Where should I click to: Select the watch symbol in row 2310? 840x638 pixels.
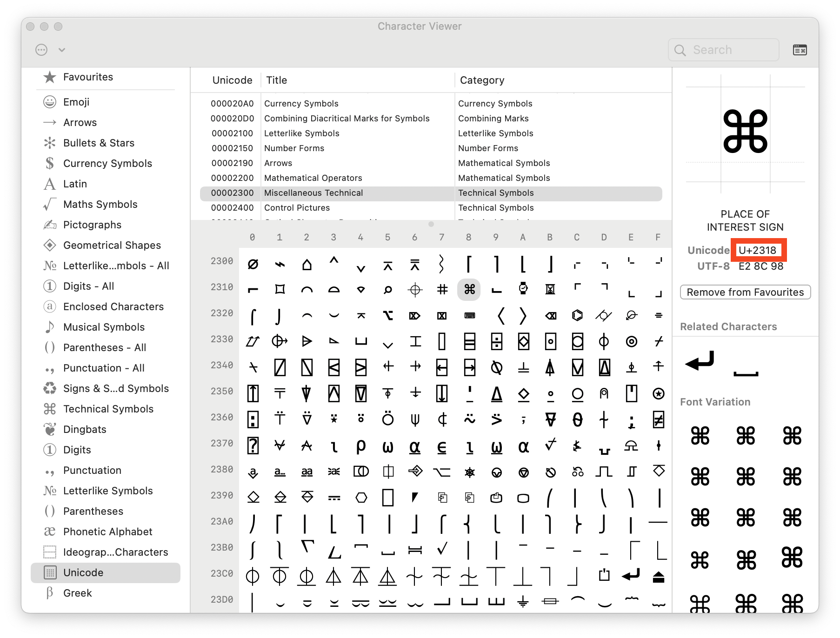[x=523, y=289]
